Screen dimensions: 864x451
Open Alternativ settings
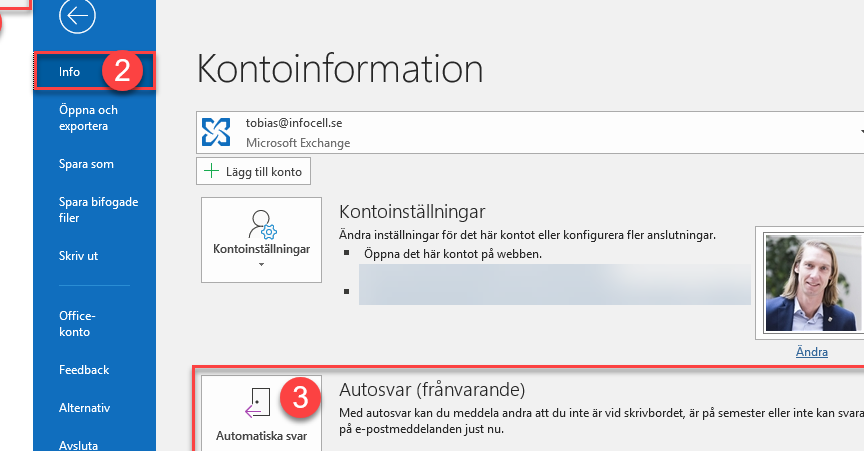[84, 408]
